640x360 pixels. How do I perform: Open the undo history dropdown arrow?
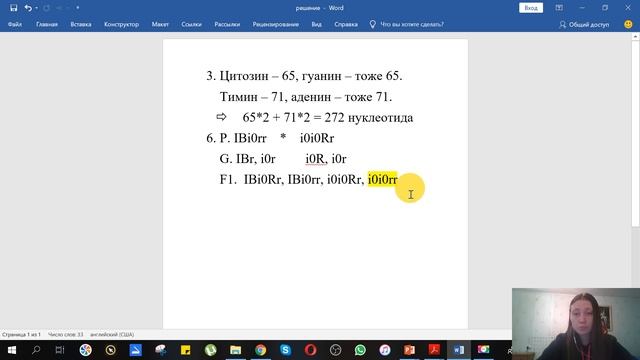point(36,8)
